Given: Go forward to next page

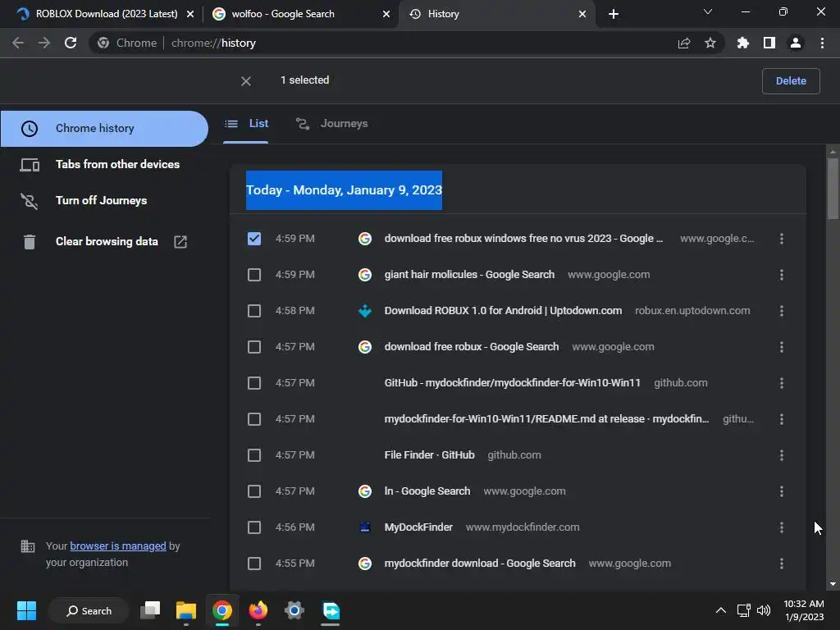Looking at the screenshot, I should tap(44, 43).
